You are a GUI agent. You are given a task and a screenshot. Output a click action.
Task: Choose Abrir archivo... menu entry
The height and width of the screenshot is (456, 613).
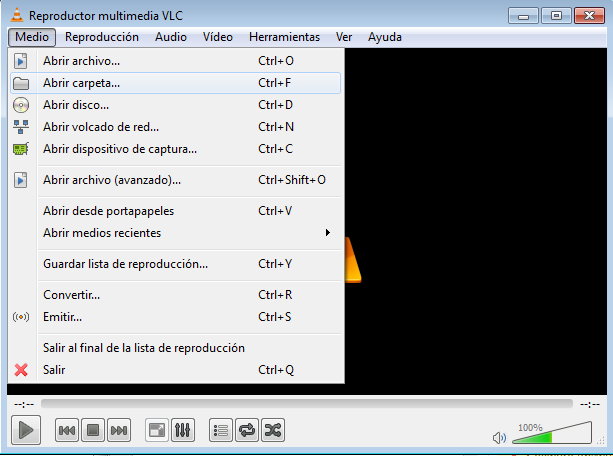[175, 61]
